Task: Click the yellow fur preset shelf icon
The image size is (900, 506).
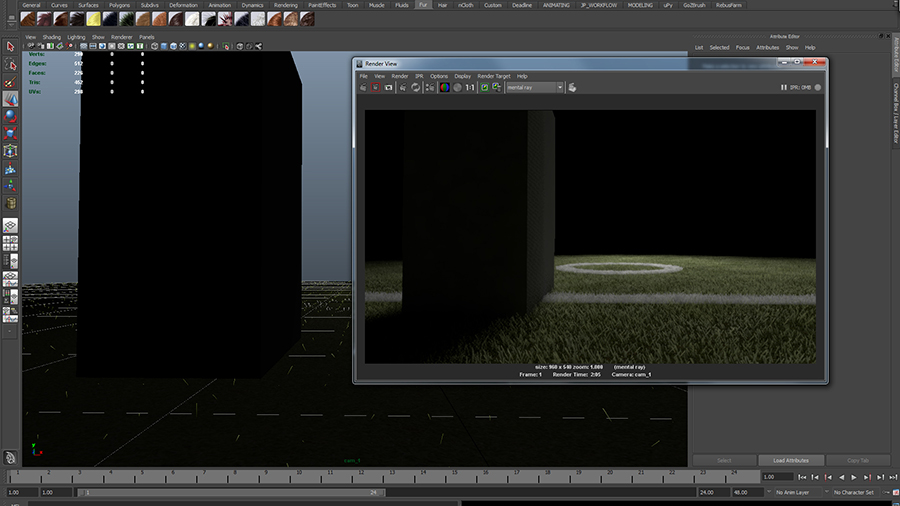Action: click(x=92, y=18)
